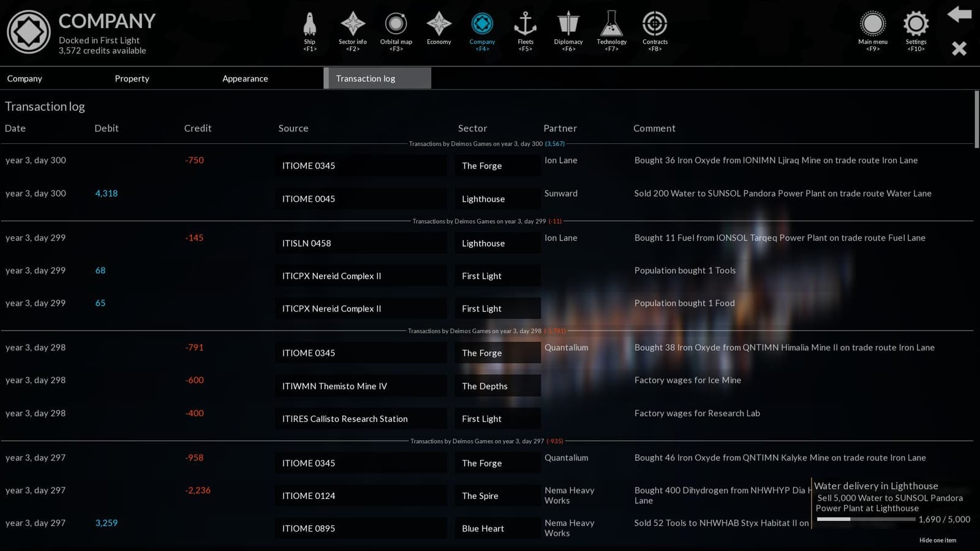
Task: Click source ITIWMN Themisto Mine IV
Action: pos(361,386)
